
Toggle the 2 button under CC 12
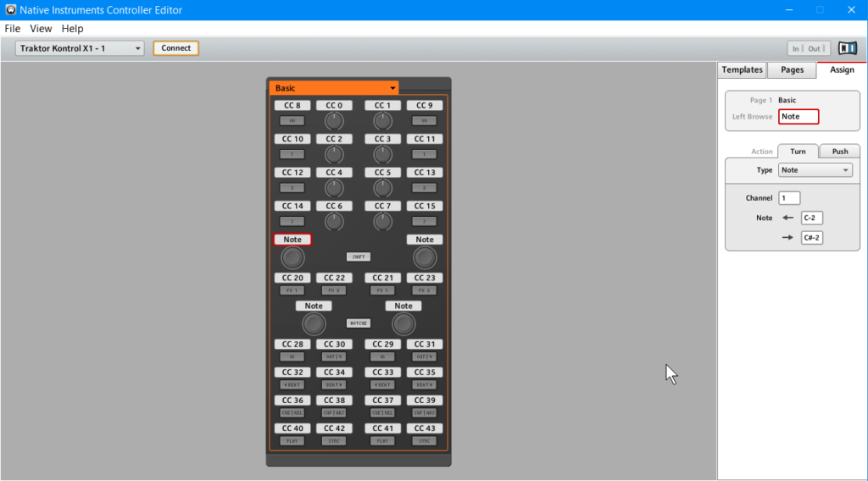pyautogui.click(x=292, y=188)
